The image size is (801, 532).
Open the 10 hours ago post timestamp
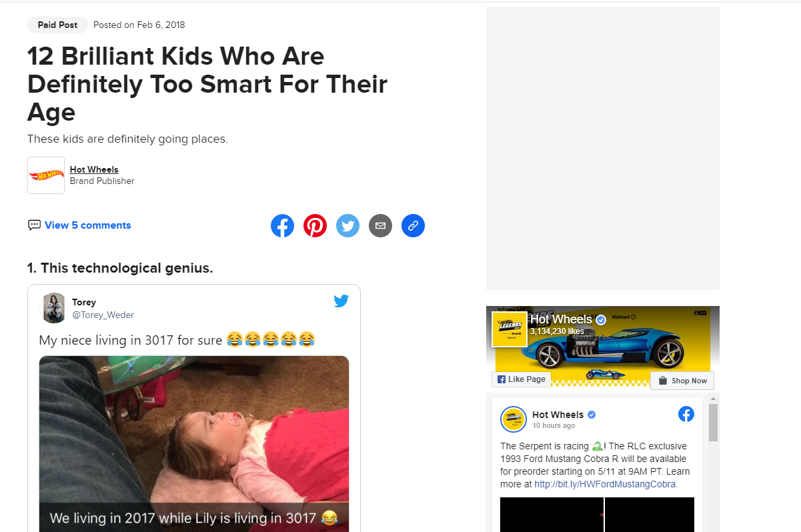(x=554, y=425)
